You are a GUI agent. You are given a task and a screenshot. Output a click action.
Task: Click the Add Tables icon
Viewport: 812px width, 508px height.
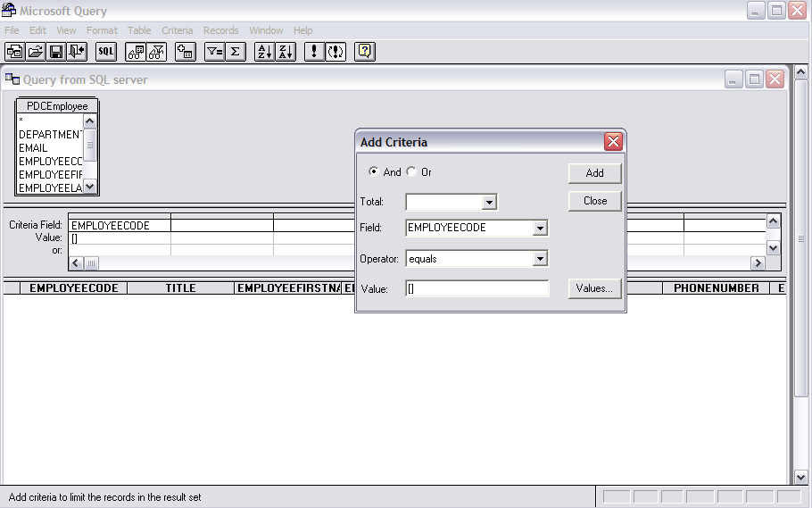186,52
